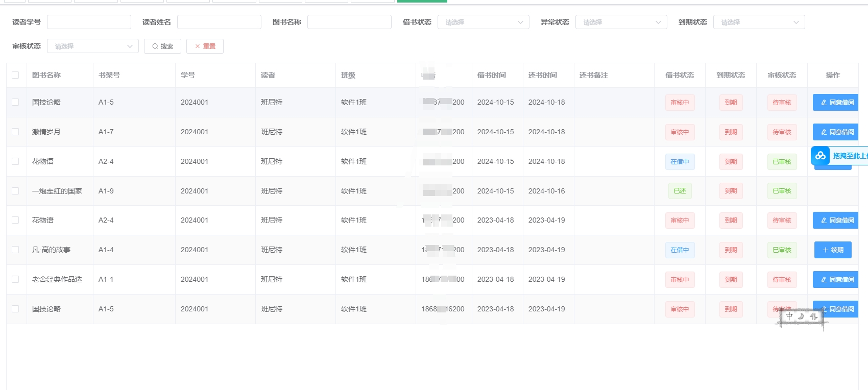868x390 pixels.
Task: Click the blue Baidu Netdisk floating icon
Action: 821,156
